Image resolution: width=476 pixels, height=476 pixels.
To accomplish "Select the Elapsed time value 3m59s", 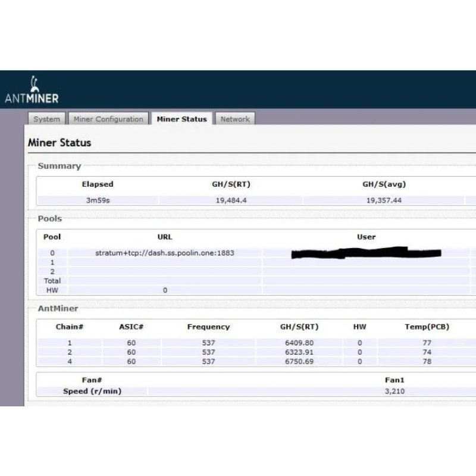I will [x=98, y=201].
